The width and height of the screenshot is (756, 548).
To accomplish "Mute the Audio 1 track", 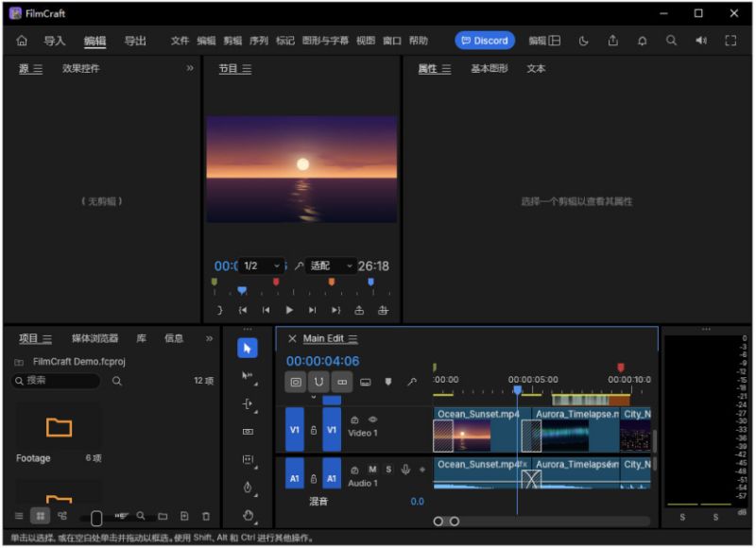I will (372, 470).
